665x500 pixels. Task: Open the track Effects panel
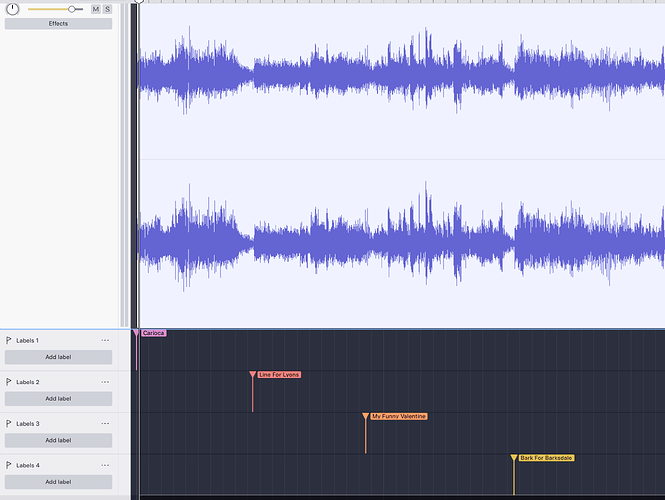[59, 24]
